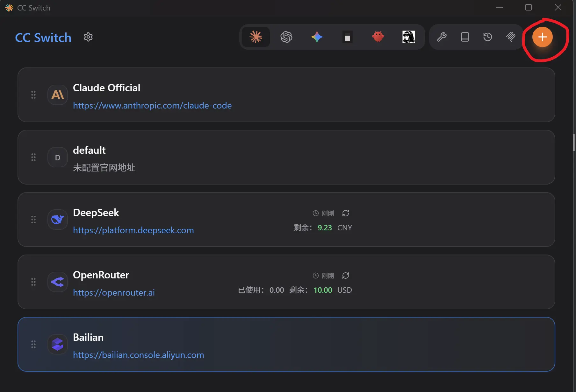The image size is (576, 392).
Task: Click the DeepSeek whale logo
Action: pos(58,220)
